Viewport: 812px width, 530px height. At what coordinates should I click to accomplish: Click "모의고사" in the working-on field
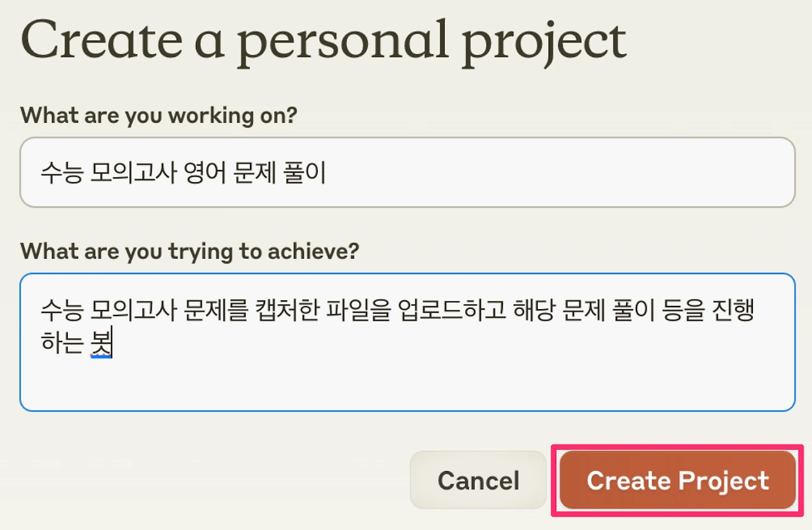[x=132, y=173]
